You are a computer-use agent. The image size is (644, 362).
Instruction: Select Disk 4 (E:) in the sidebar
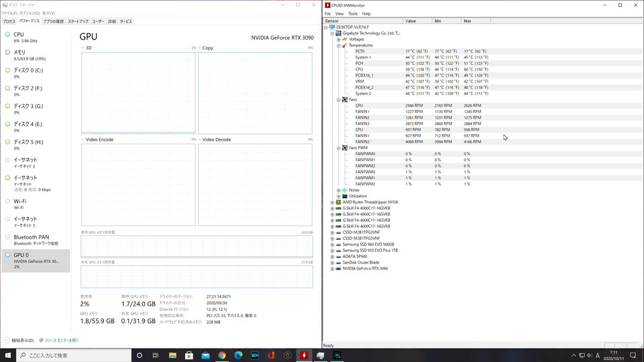pyautogui.click(x=36, y=127)
